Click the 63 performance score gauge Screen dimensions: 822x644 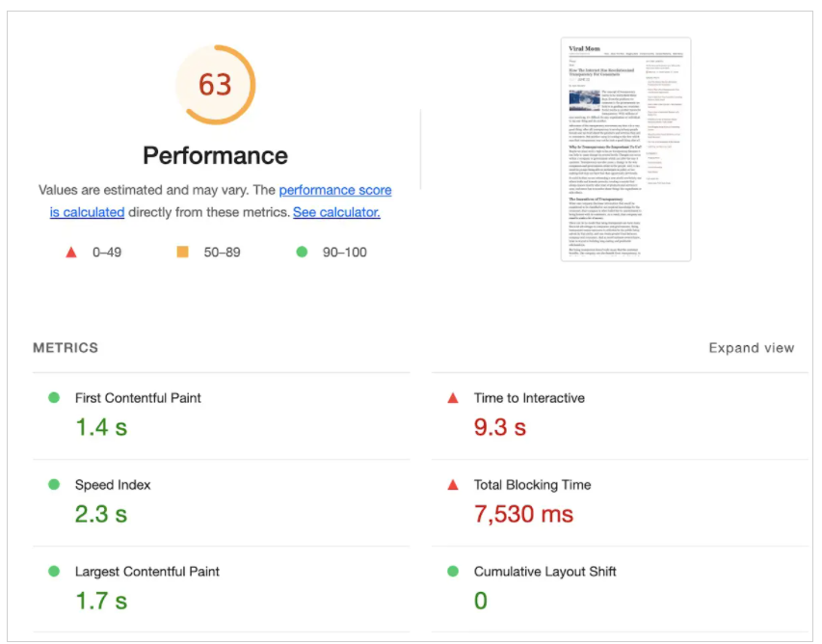[x=215, y=85]
